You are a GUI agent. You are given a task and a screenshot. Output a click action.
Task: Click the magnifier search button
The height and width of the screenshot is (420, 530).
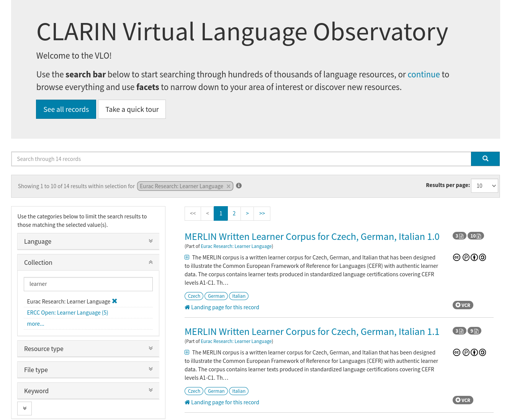tap(485, 159)
